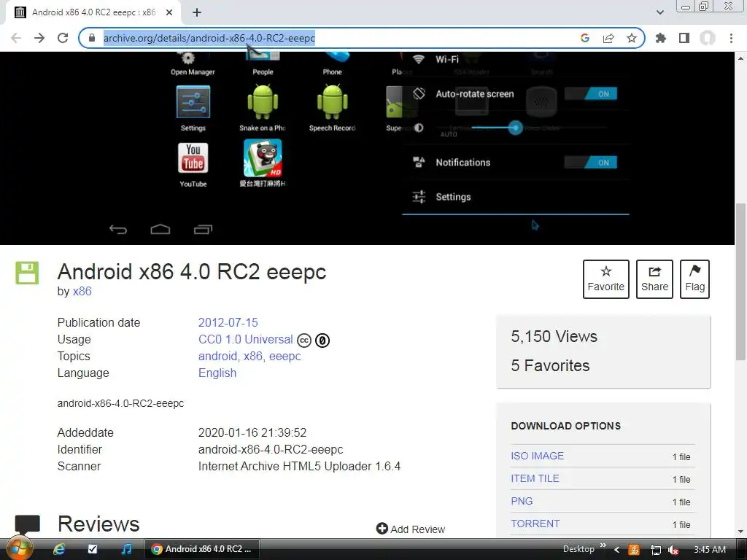
Task: Expand the Desktop toolbar chevron
Action: [603, 545]
